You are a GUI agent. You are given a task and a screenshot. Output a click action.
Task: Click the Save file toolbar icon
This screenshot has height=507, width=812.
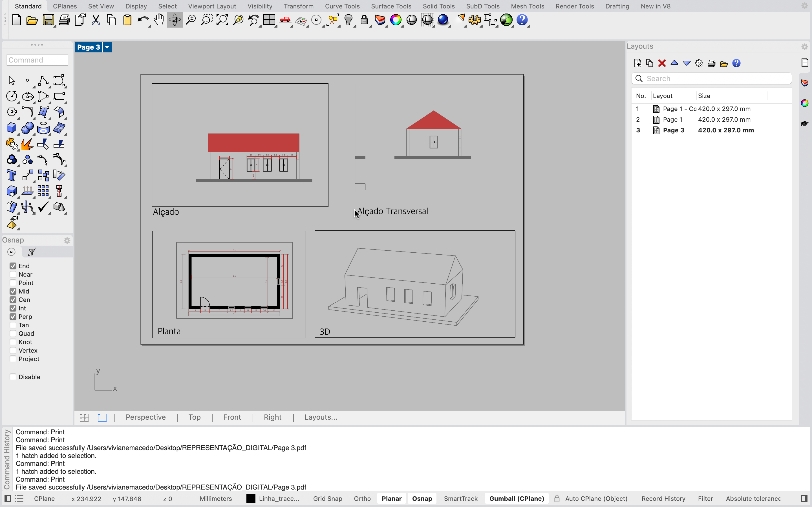(48, 20)
